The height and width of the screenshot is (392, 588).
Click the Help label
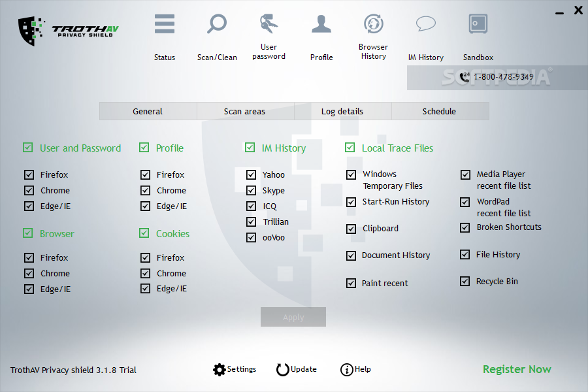coord(363,369)
